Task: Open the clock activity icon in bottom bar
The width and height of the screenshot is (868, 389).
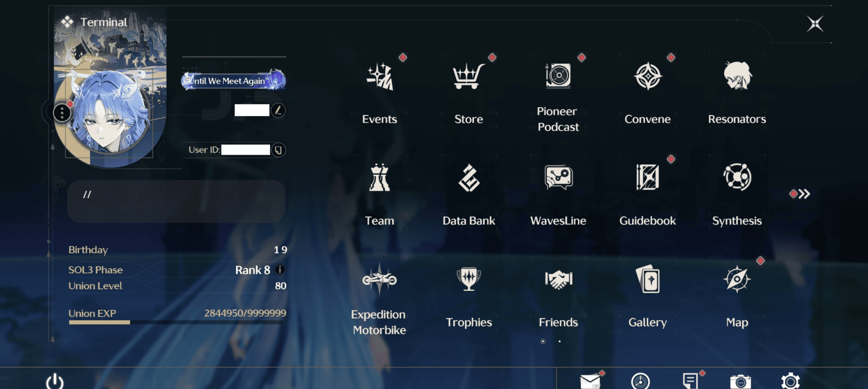Action: click(x=641, y=381)
